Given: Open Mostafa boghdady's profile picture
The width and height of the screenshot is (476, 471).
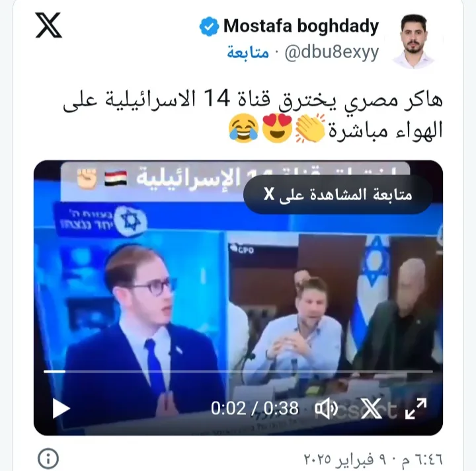Looking at the screenshot, I should (414, 40).
